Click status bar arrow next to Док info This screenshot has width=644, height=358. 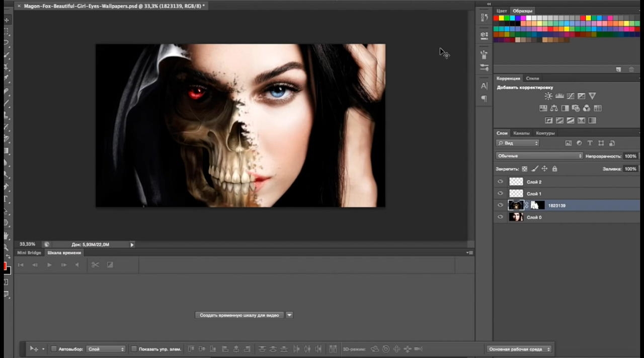click(x=132, y=245)
